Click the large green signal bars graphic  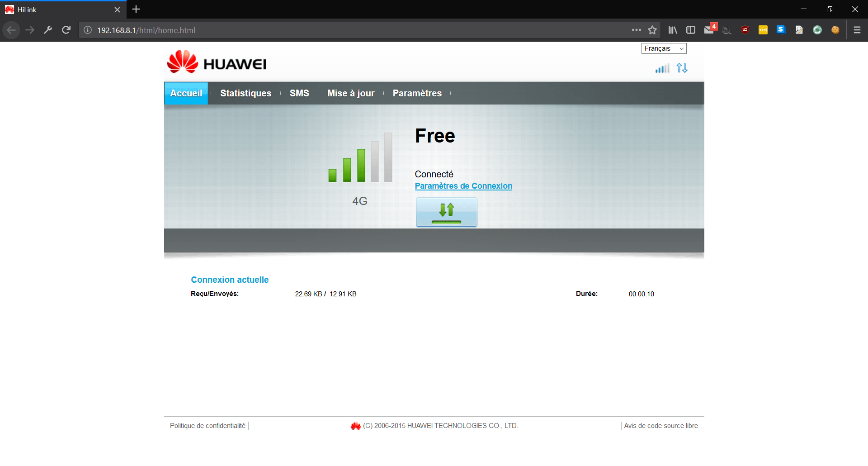click(x=360, y=157)
